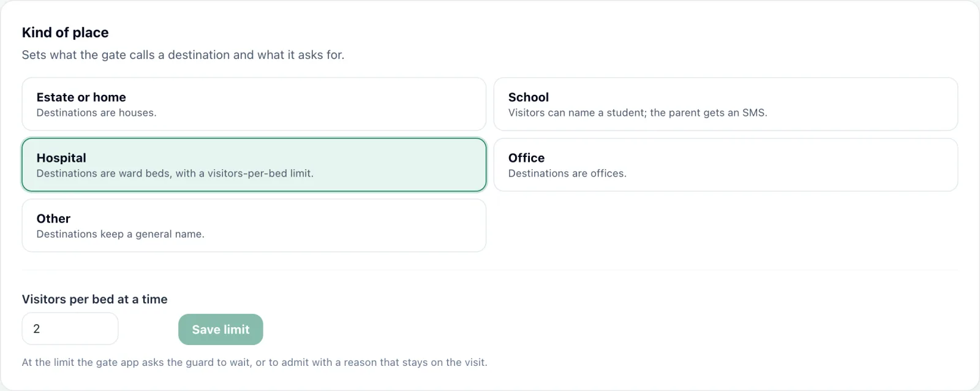Click the help text starting 'At the limit the gate app'

pyautogui.click(x=254, y=362)
